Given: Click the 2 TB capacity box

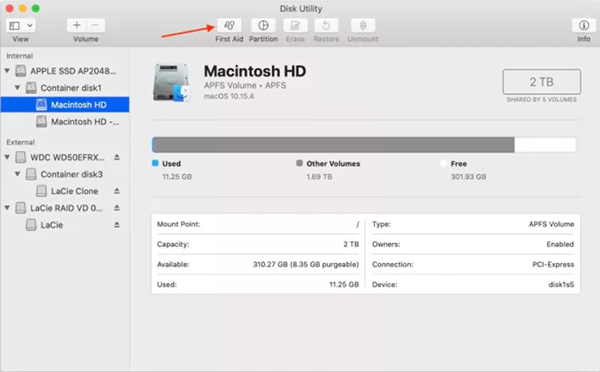Looking at the screenshot, I should coord(541,82).
